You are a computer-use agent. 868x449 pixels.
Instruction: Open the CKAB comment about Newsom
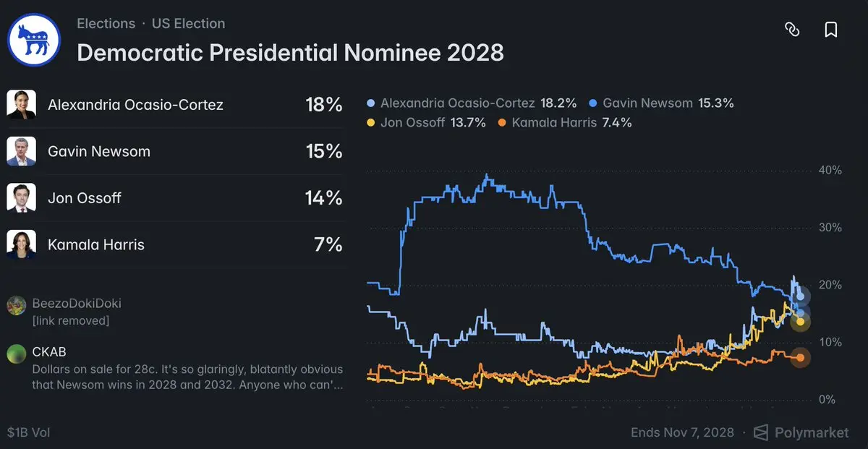187,377
